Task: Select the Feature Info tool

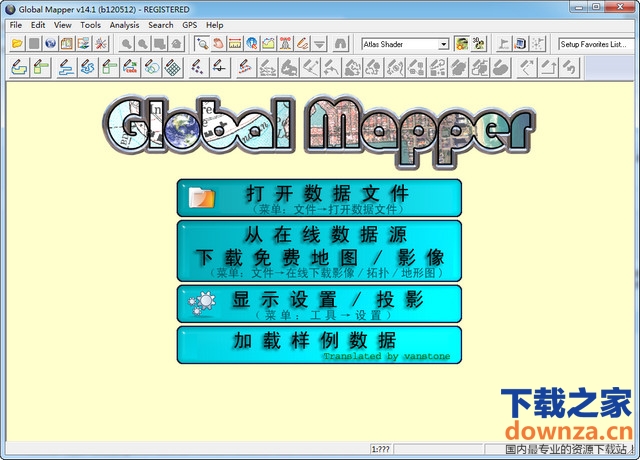Action: click(252, 43)
